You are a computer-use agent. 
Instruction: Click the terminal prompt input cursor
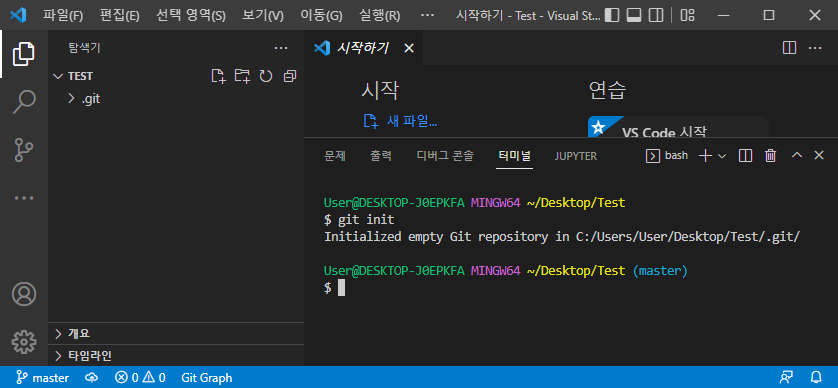[x=342, y=288]
